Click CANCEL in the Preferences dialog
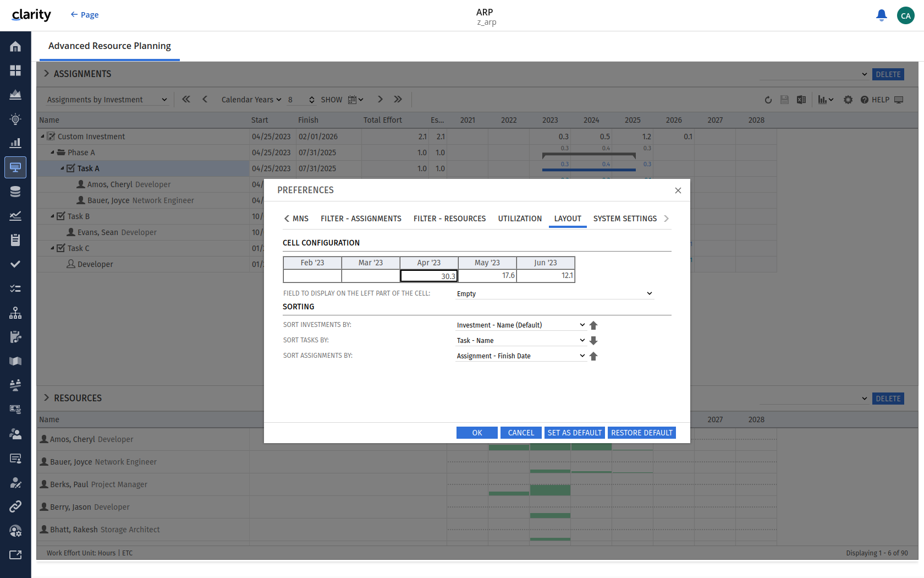The height and width of the screenshot is (578, 924). 521,433
